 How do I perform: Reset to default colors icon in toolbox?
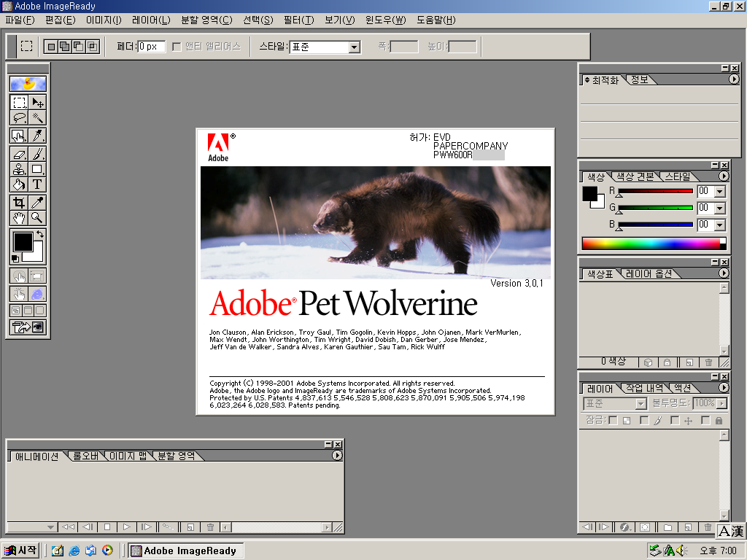pos(15,259)
